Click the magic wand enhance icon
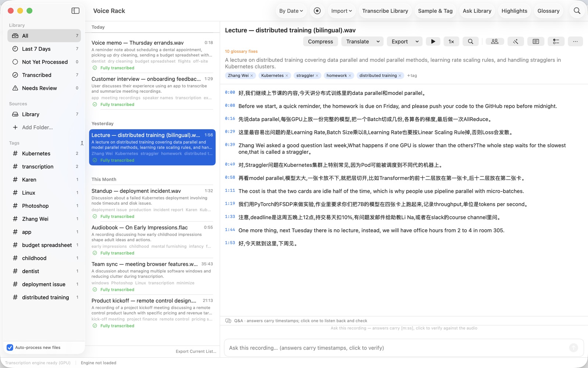588x368 pixels. pos(516,42)
